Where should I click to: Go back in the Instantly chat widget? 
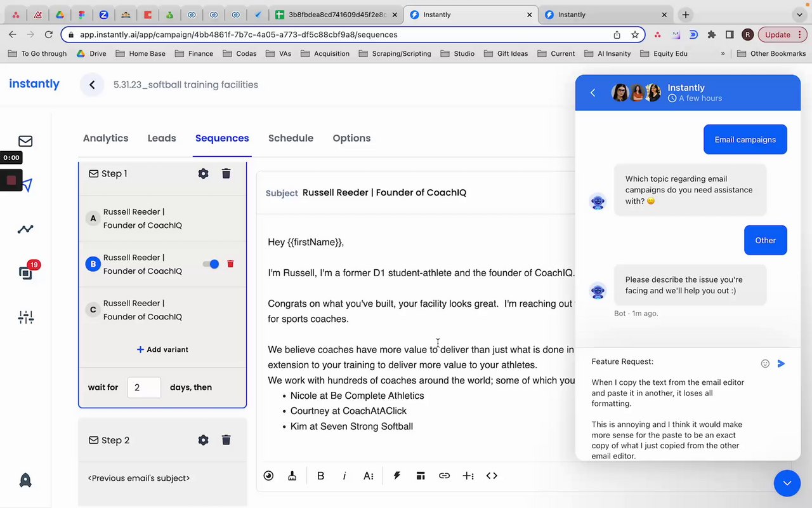tap(593, 93)
